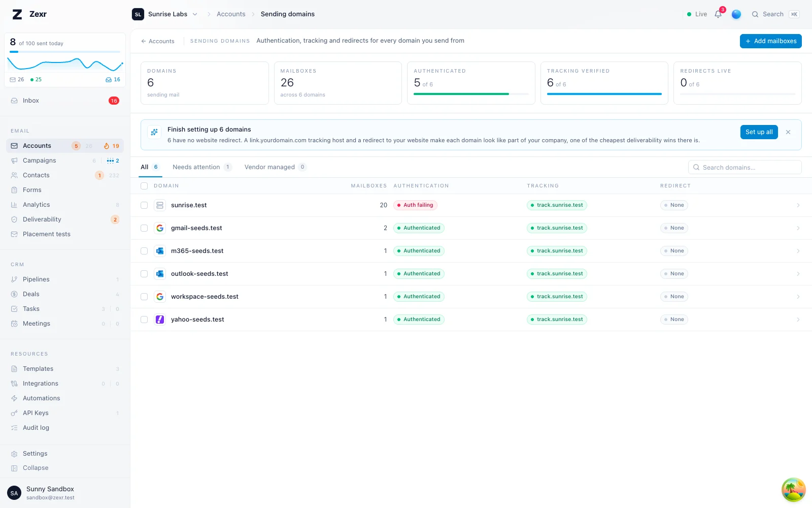This screenshot has width=812, height=508.
Task: Open Accounts in the sidebar menu
Action: (65, 146)
